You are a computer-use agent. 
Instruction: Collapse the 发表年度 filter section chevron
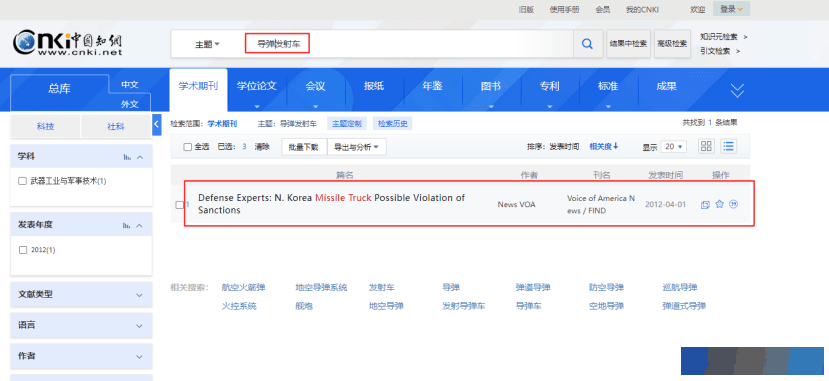(x=140, y=225)
